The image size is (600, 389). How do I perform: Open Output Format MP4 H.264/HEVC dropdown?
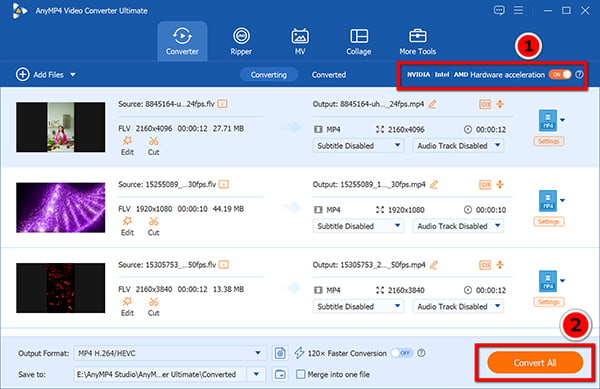click(x=170, y=353)
